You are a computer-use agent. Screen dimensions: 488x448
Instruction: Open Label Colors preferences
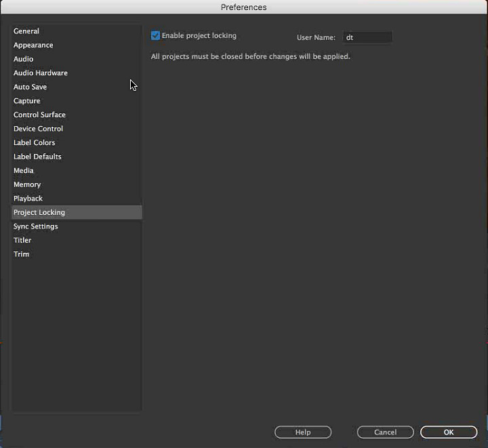pyautogui.click(x=77, y=142)
